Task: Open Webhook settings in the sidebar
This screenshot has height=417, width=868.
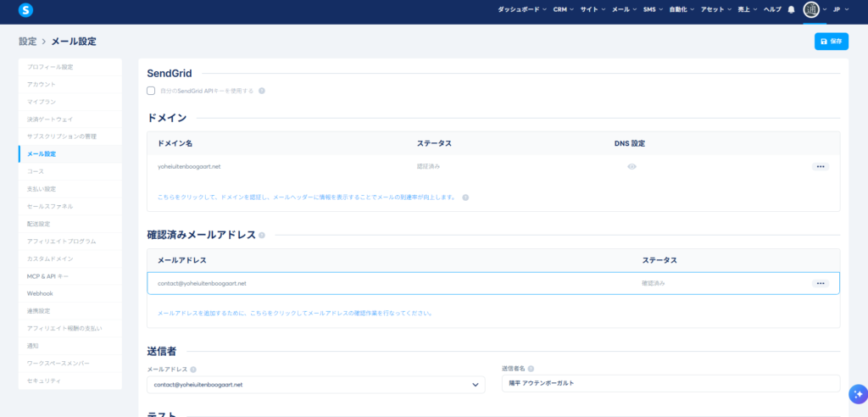Action: [x=40, y=293]
